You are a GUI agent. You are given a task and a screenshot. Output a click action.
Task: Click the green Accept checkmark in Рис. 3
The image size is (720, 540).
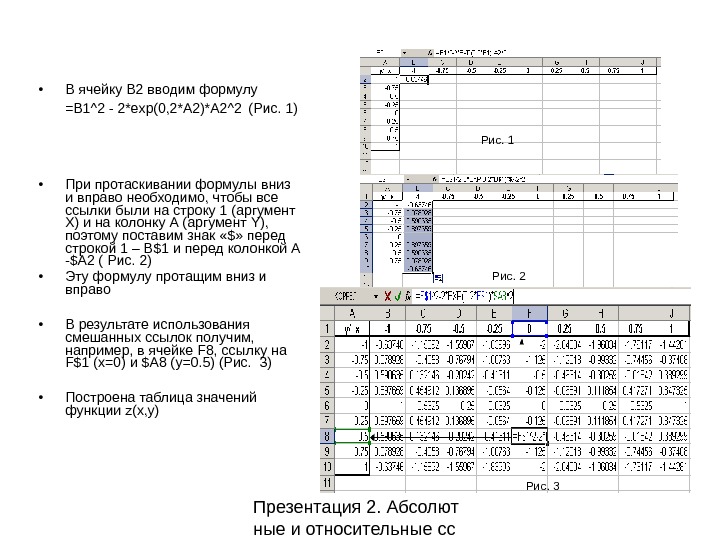(398, 296)
